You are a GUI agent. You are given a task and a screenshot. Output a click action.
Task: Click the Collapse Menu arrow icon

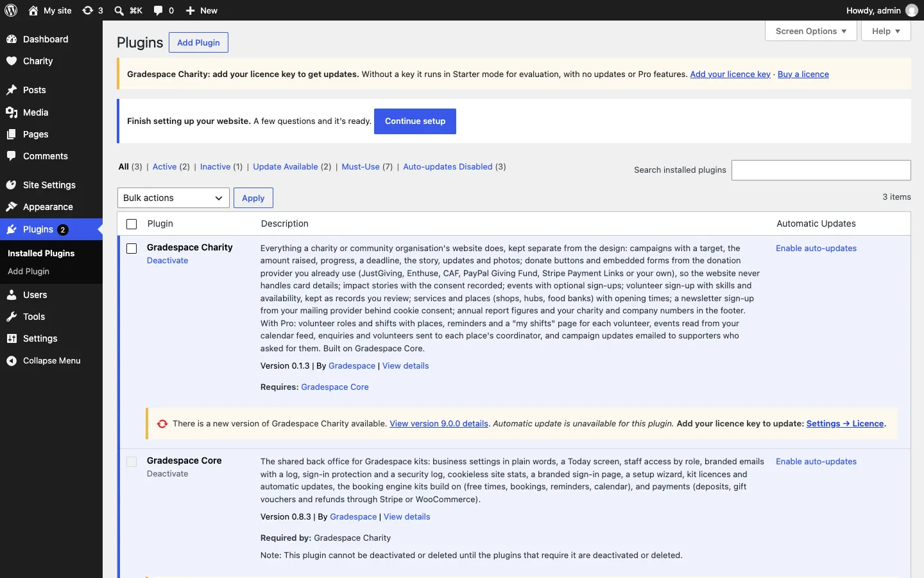click(x=12, y=361)
